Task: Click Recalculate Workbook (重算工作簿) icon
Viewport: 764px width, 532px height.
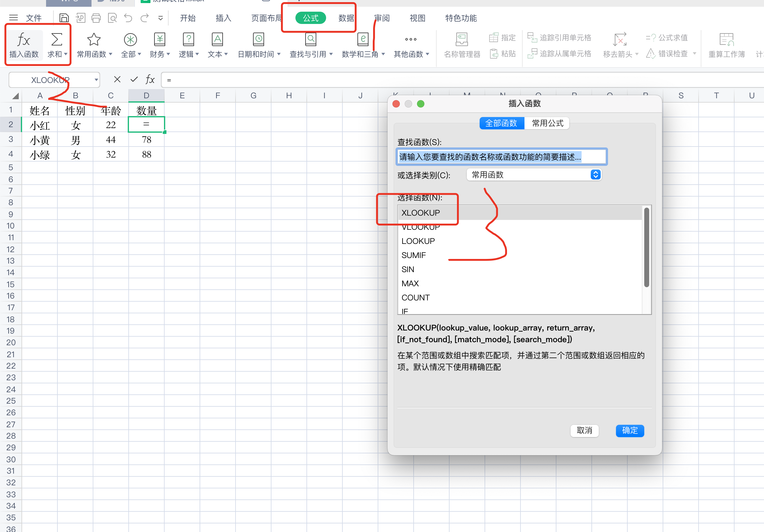Action: point(727,40)
